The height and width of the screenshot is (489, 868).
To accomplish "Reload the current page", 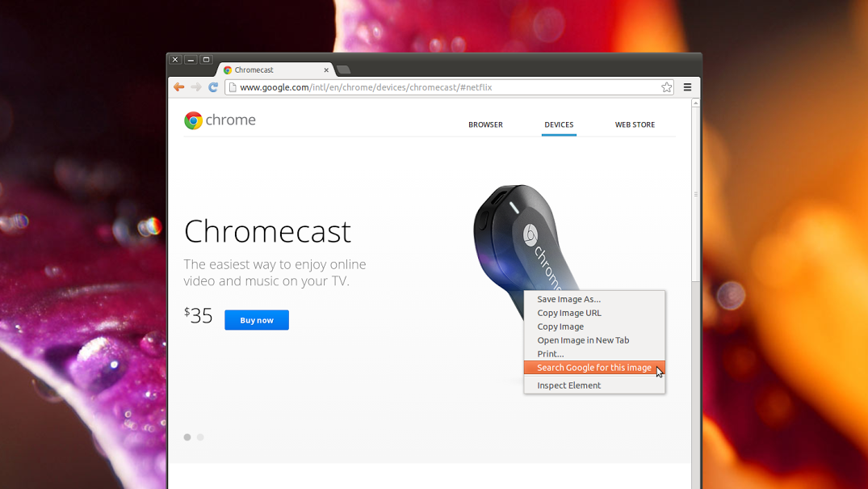I will 213,86.
